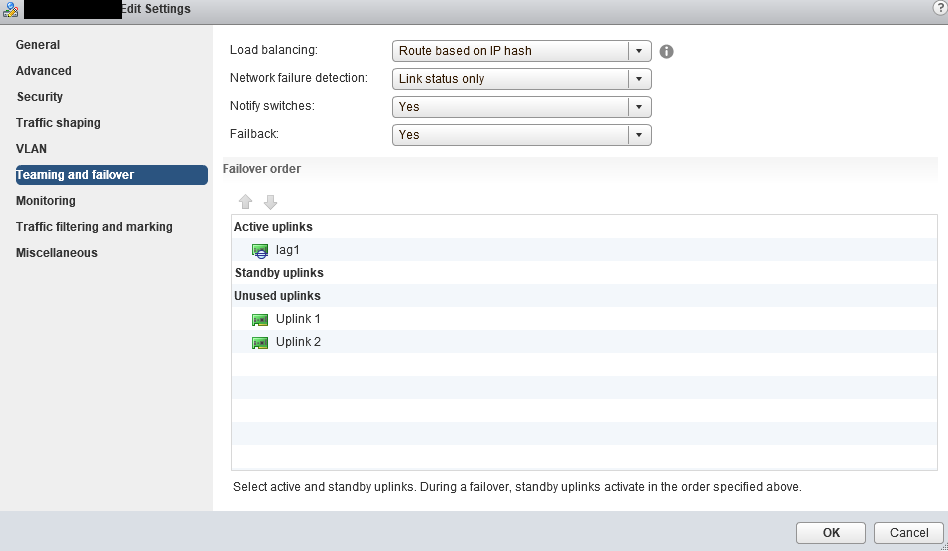The width and height of the screenshot is (948, 551).
Task: Expand the Failback dropdown arrow
Action: tap(639, 135)
